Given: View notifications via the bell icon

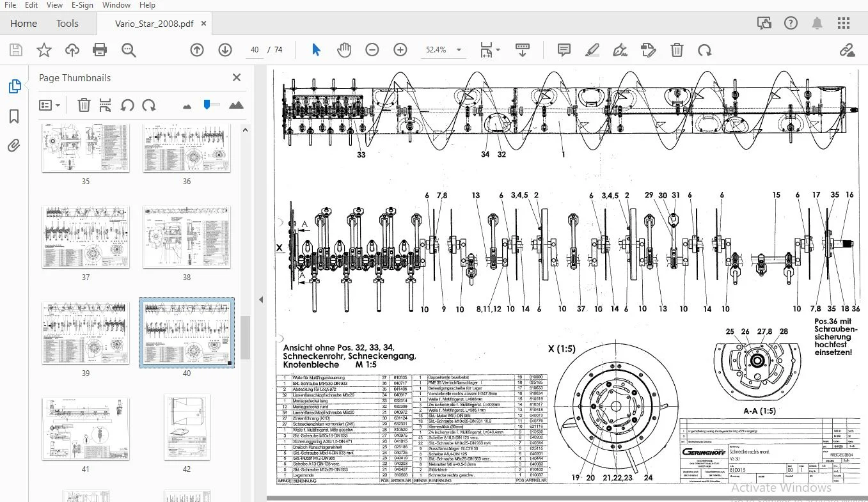Looking at the screenshot, I should pos(817,24).
